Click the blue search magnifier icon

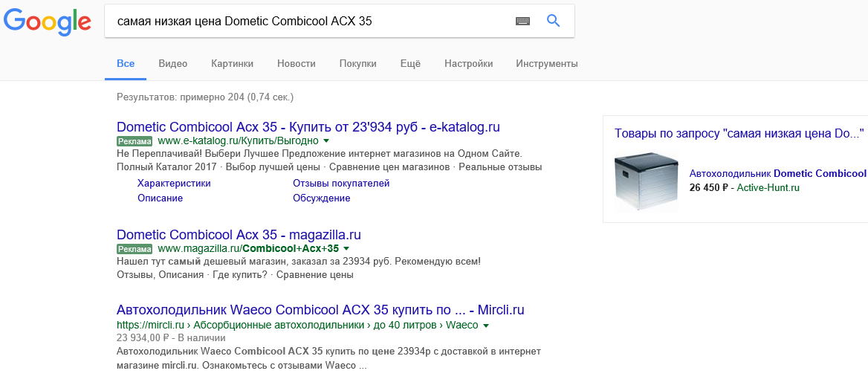553,21
